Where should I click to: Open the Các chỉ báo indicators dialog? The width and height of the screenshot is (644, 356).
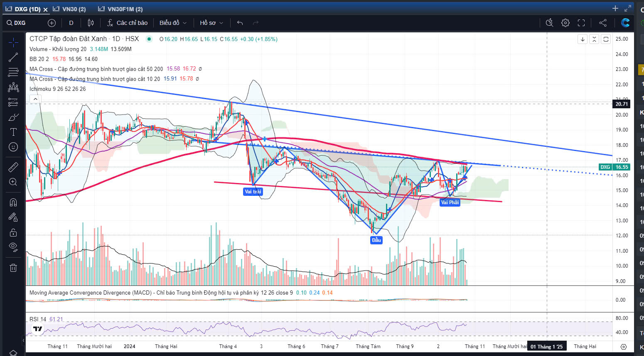click(x=127, y=23)
